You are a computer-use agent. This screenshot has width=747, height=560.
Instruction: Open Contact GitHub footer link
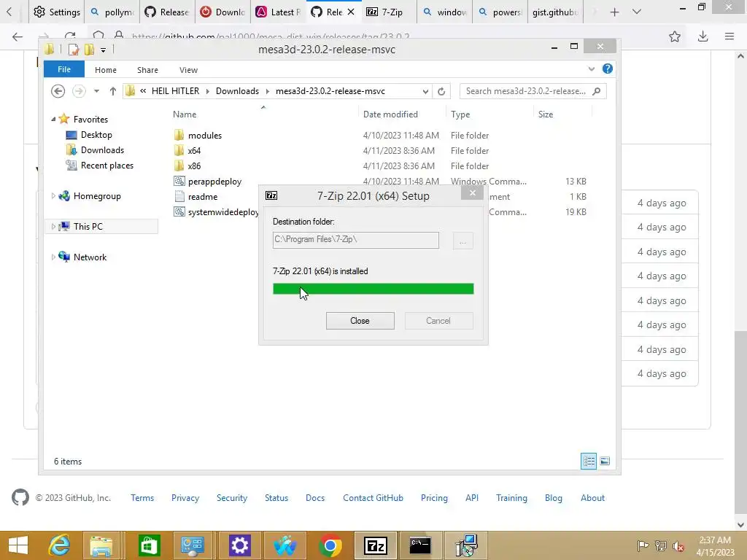click(x=373, y=497)
